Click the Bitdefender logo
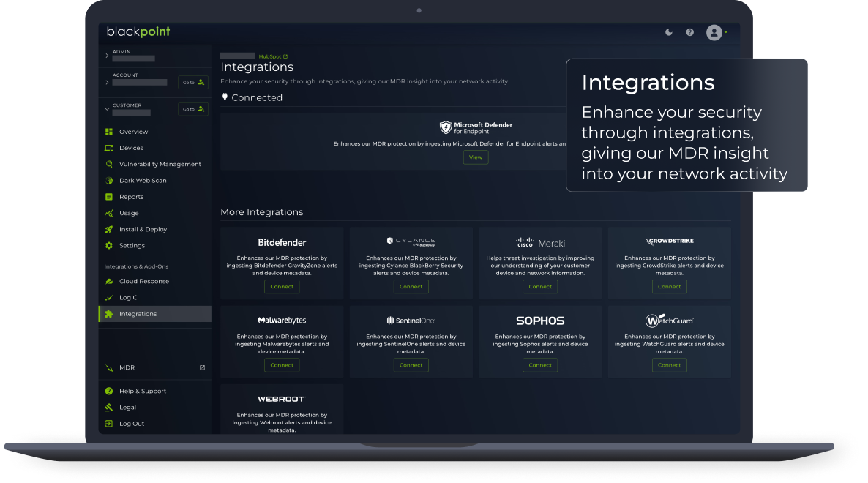Viewport: 868px width, 483px height. 282,242
